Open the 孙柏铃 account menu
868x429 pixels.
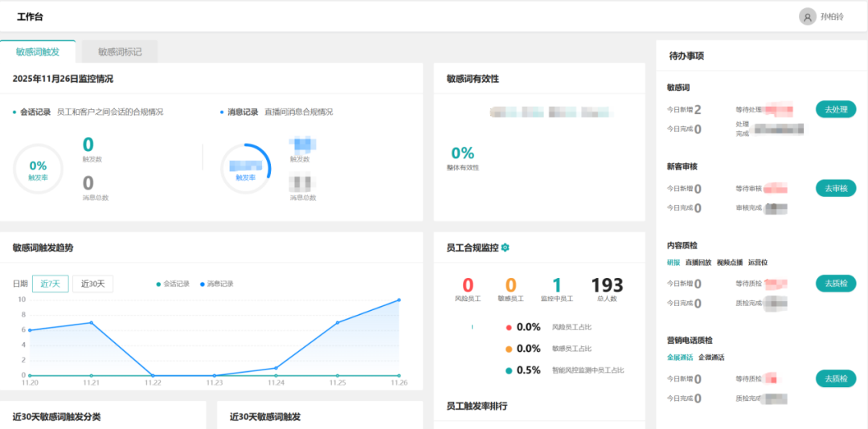[x=832, y=16]
